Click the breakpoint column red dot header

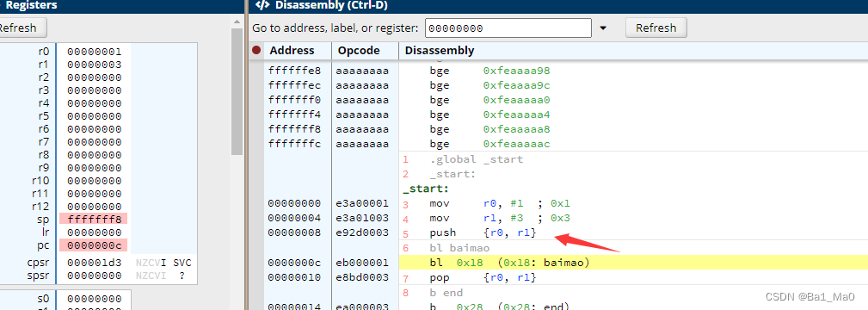256,51
